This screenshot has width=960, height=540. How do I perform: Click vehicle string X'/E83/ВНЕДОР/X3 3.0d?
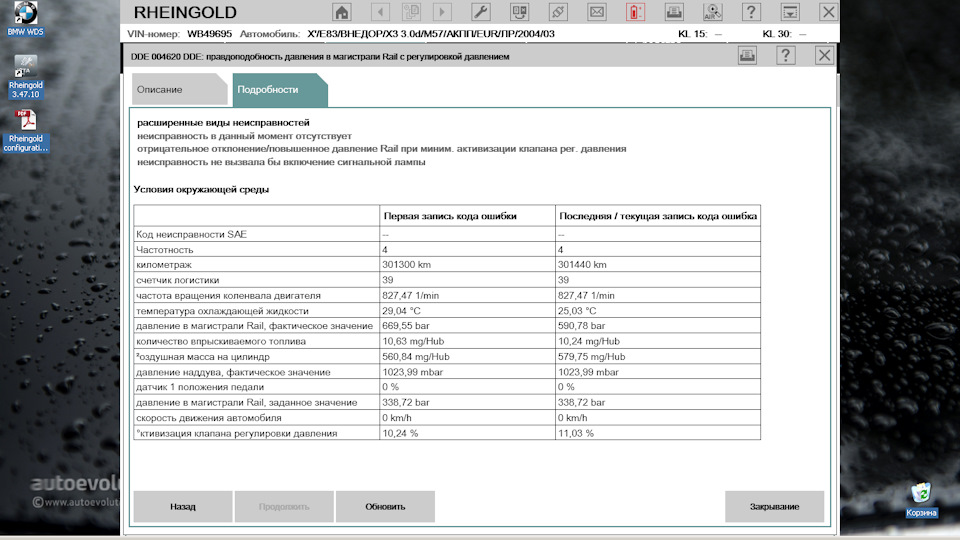click(430, 34)
